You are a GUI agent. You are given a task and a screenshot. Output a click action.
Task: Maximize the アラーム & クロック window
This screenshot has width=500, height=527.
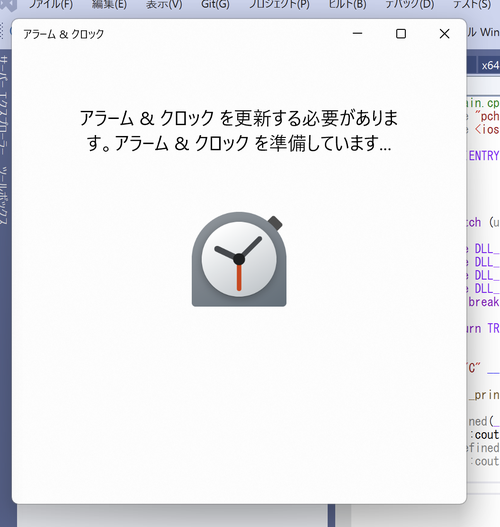pos(401,34)
